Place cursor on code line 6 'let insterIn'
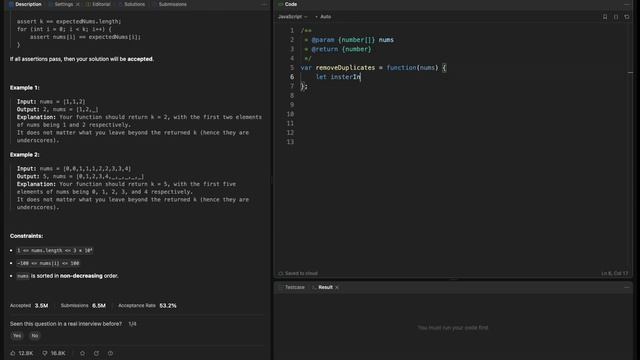The image size is (640, 360). [338, 77]
